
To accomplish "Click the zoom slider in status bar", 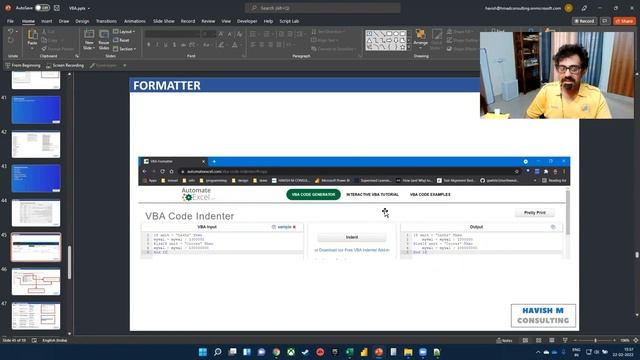I will point(595,340).
